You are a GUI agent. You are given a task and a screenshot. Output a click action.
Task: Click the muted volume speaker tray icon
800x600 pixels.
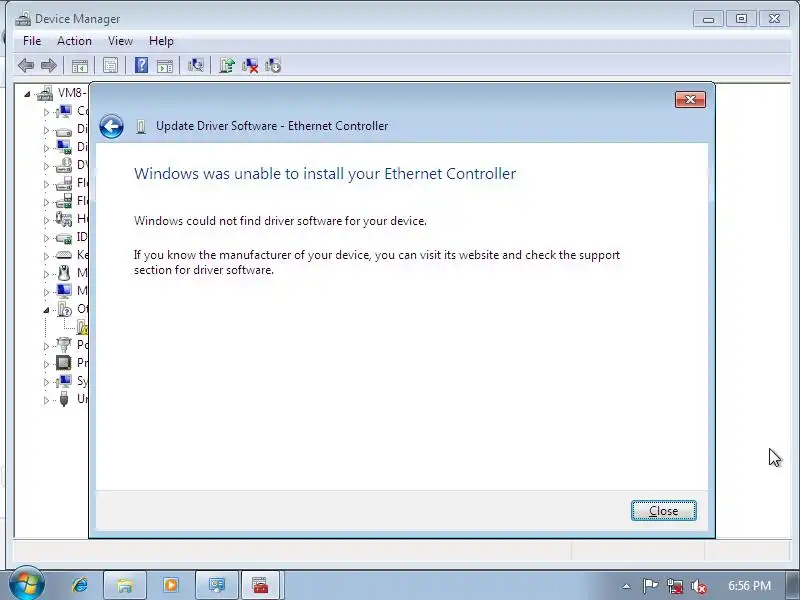click(x=698, y=586)
